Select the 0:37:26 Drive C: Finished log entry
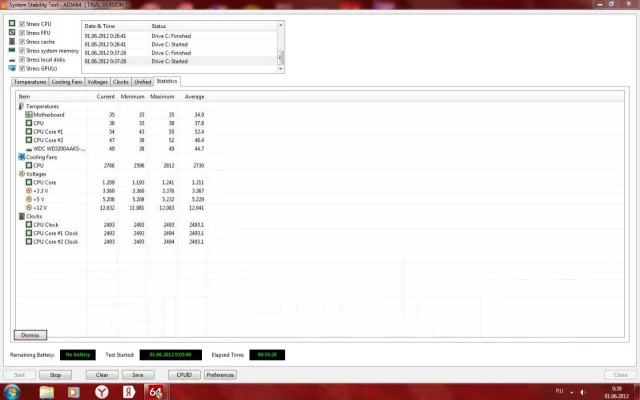640x400 pixels. [179, 53]
